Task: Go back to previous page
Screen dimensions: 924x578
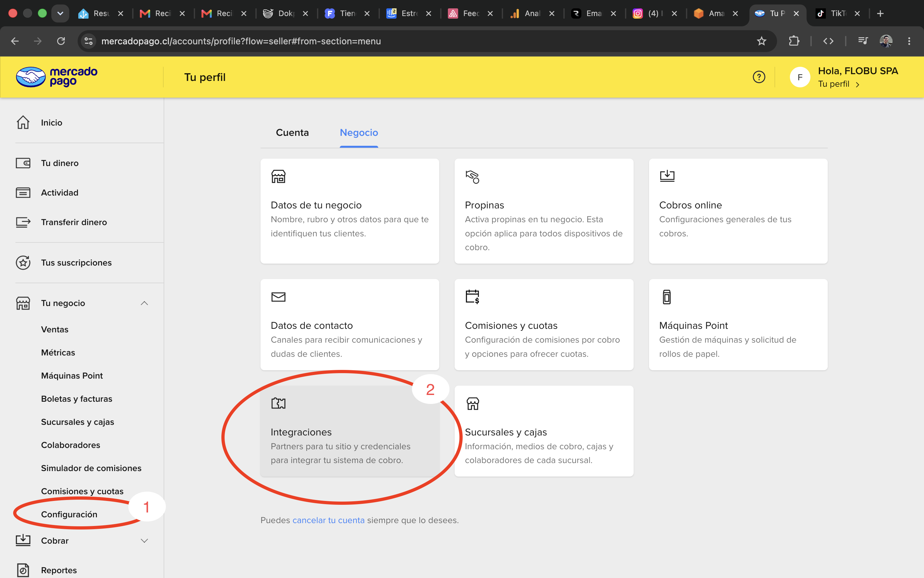Action: [x=15, y=41]
